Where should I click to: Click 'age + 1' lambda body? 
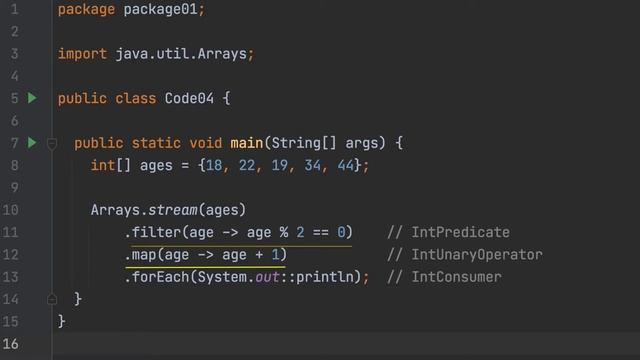(251, 255)
